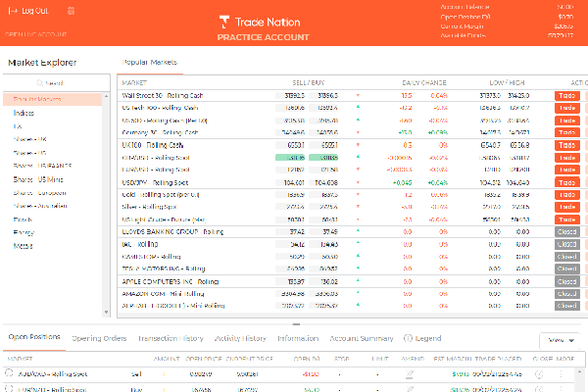The image size is (588, 392).
Task: Click the panel divider handle above positions
Action: [x=296, y=324]
